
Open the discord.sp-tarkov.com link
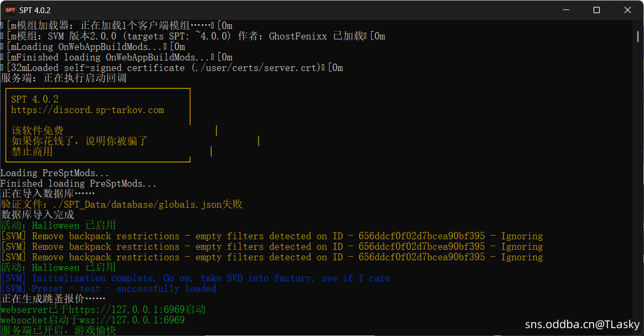tap(87, 110)
